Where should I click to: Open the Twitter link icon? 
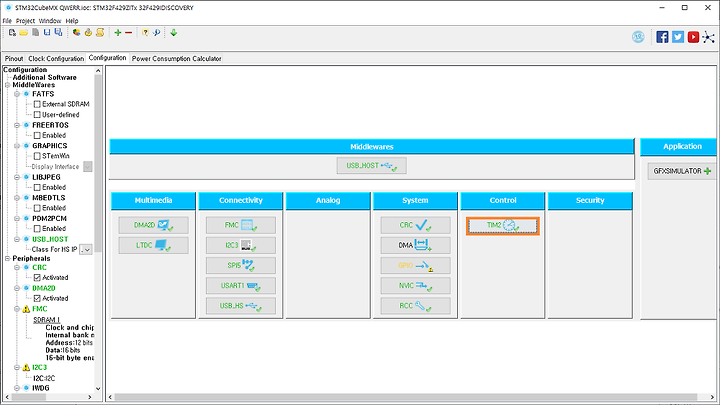tap(678, 37)
